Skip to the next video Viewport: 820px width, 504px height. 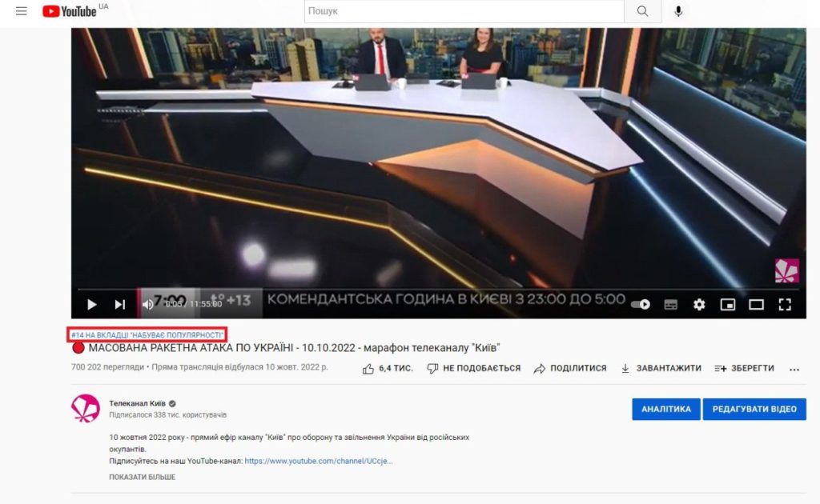120,305
